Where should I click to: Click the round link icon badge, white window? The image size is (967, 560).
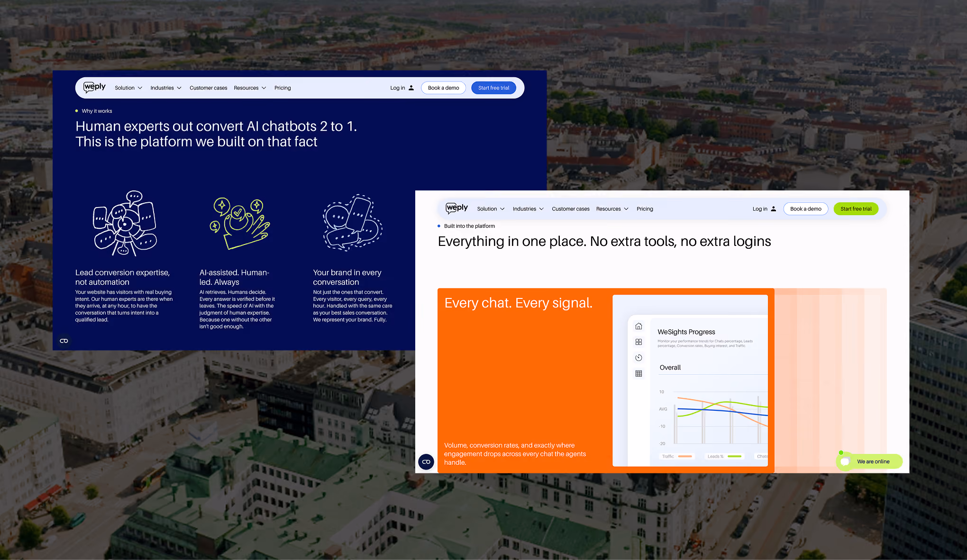tap(426, 461)
